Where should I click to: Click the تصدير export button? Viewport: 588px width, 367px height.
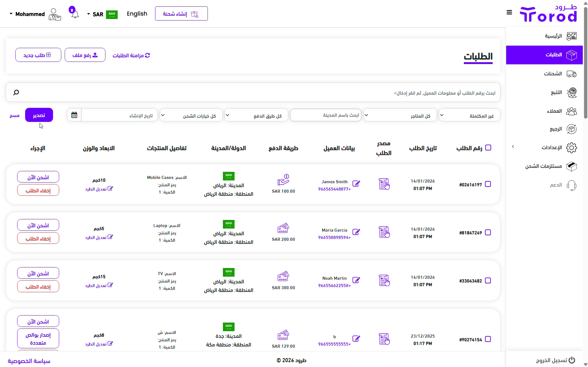click(x=39, y=115)
